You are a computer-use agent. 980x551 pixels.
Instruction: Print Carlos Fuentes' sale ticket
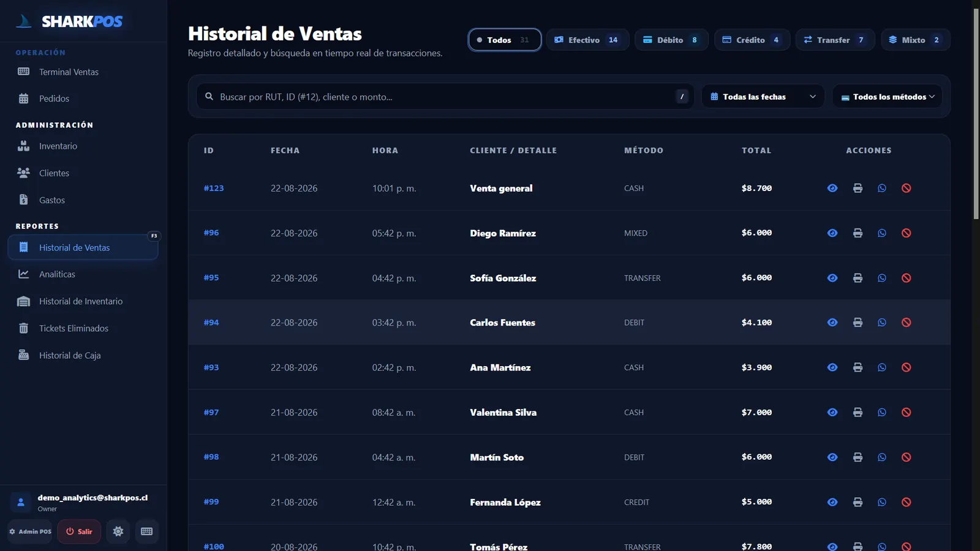858,323
